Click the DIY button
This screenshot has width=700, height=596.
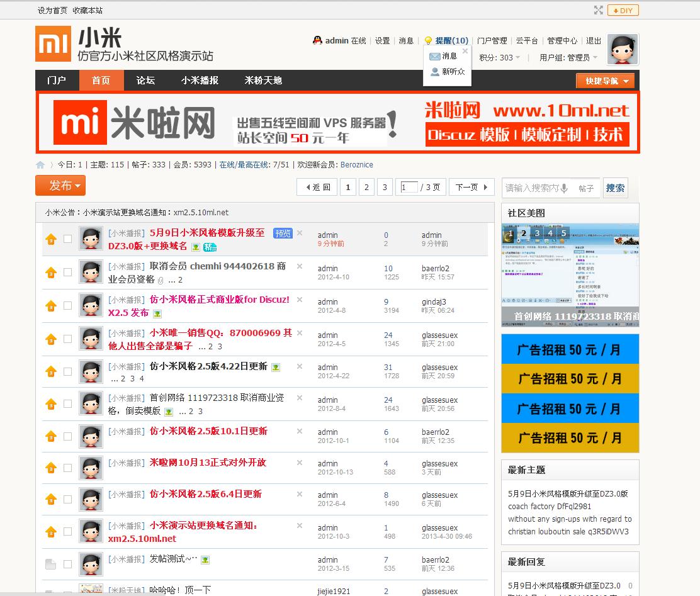click(x=623, y=10)
